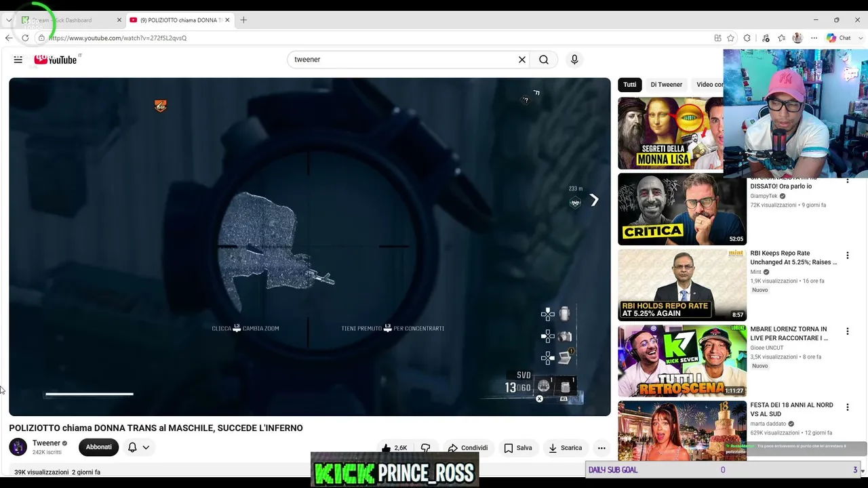Image resolution: width=868 pixels, height=488 pixels.
Task: Open the GiampyTek channel link
Action: (764, 196)
